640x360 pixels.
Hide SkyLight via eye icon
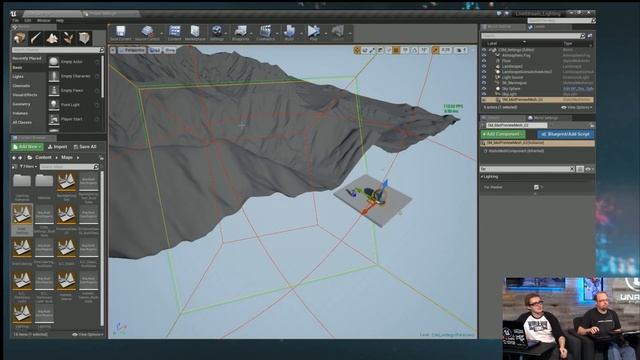pos(484,94)
